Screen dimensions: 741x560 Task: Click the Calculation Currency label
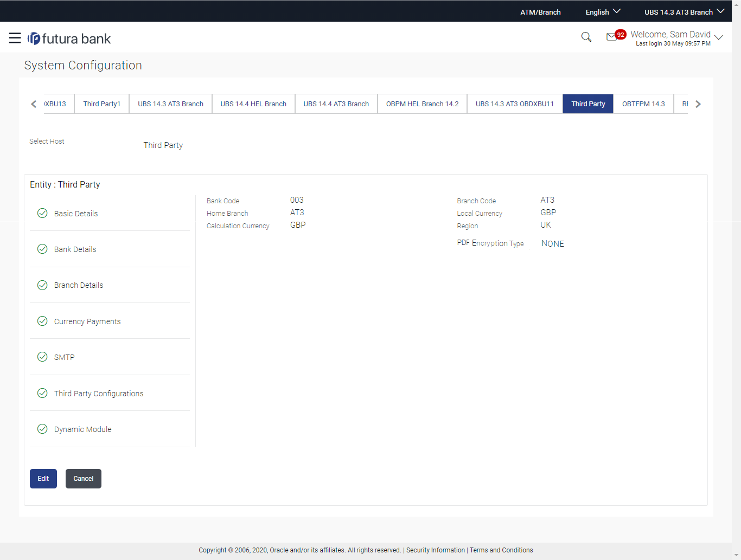[x=238, y=226]
